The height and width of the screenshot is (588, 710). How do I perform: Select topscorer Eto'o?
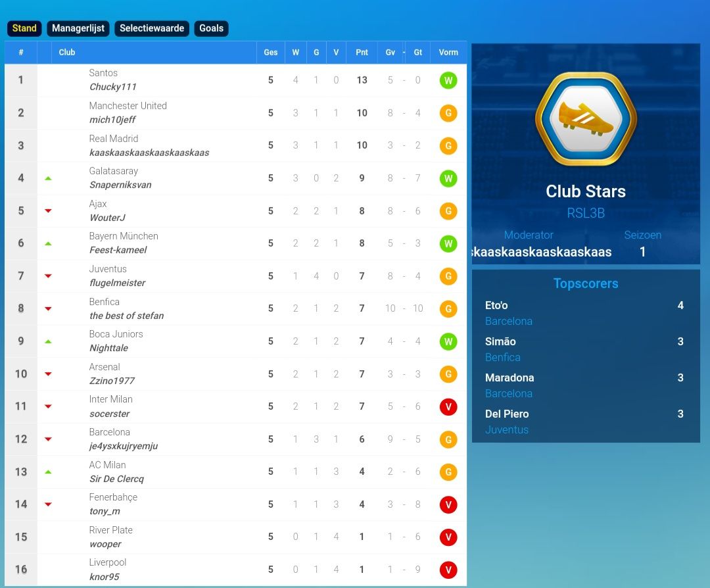tap(496, 305)
